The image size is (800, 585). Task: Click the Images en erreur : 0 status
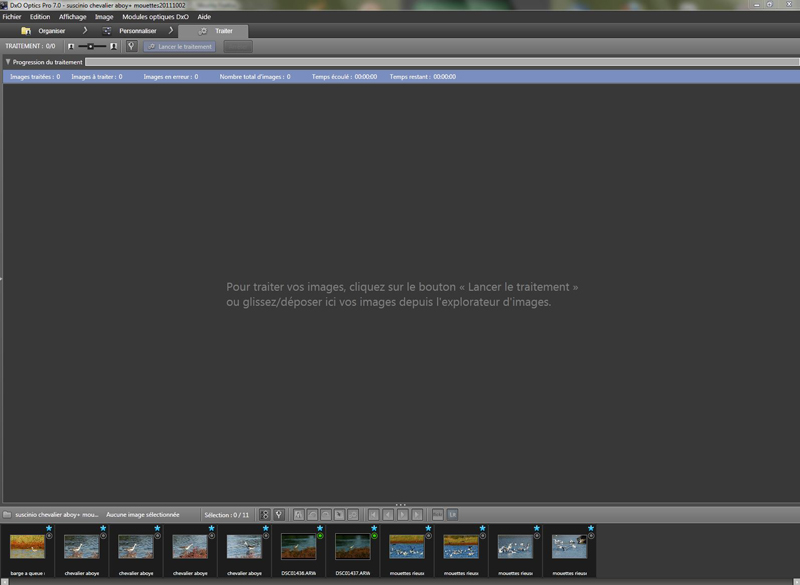tap(170, 77)
